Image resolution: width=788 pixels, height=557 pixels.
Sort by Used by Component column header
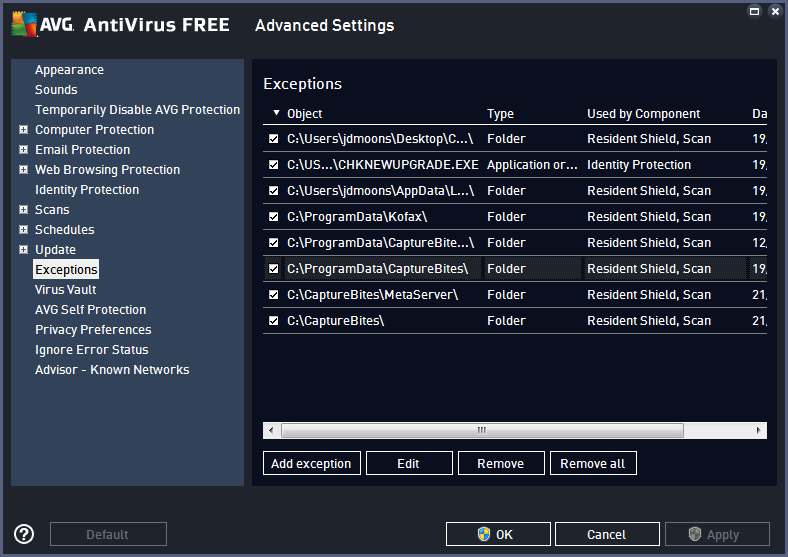click(643, 114)
